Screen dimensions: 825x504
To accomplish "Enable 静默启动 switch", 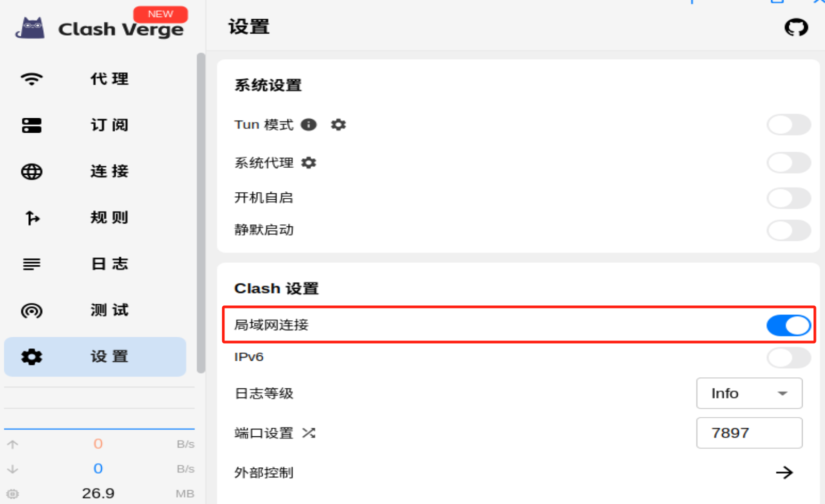I will click(789, 230).
